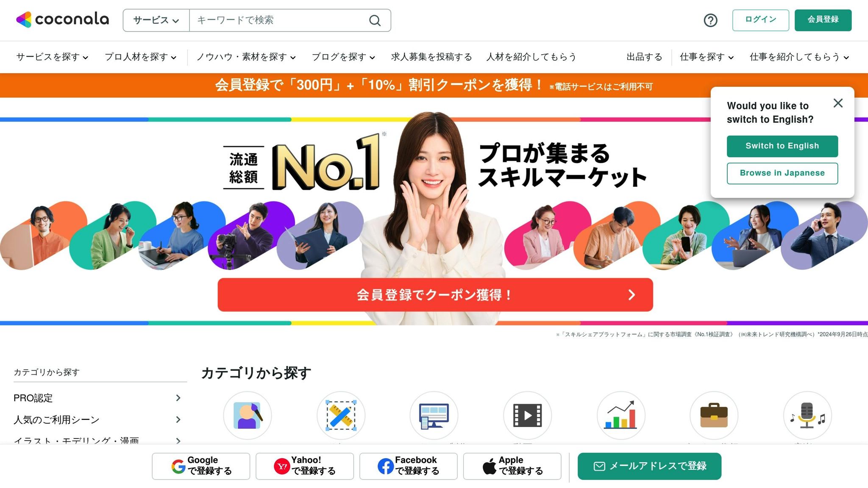868x488 pixels.
Task: Open the サービス search type dropdown
Action: tap(156, 20)
